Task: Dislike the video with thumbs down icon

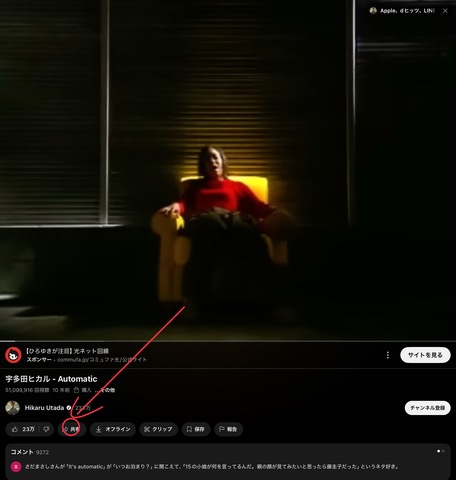Action: (47, 429)
